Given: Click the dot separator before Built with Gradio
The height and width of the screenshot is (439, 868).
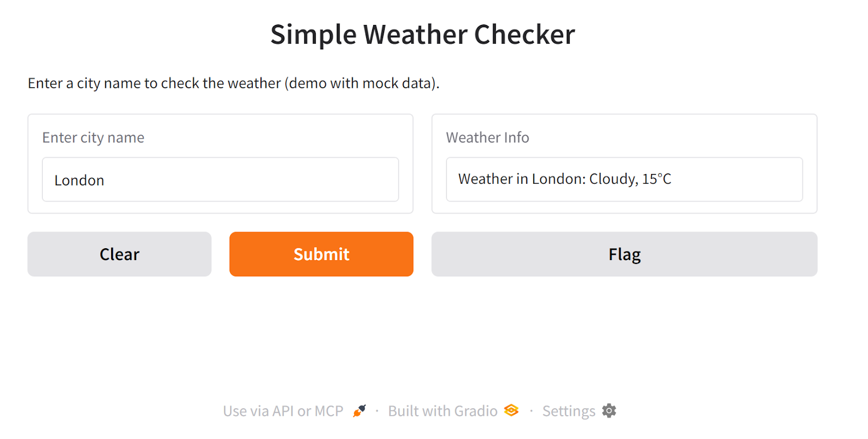Looking at the screenshot, I should (377, 411).
